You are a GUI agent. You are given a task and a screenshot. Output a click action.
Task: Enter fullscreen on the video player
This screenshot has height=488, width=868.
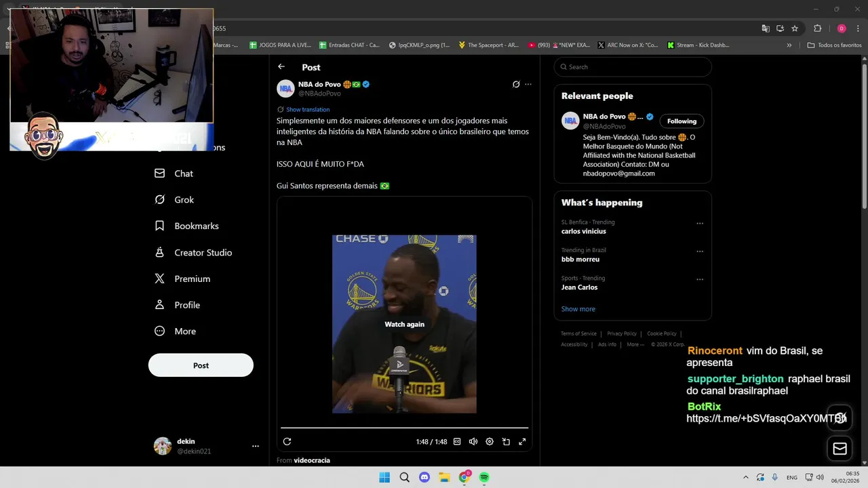(522, 441)
